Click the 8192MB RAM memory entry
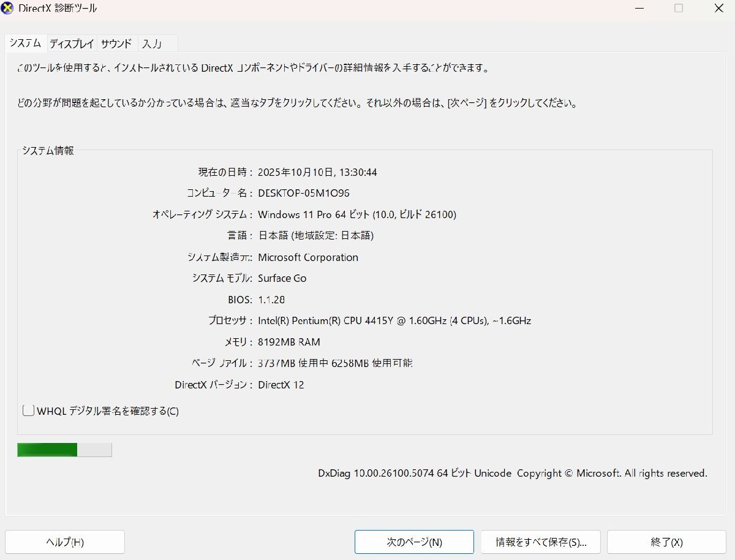Screen dimensions: 735x560 pos(288,342)
